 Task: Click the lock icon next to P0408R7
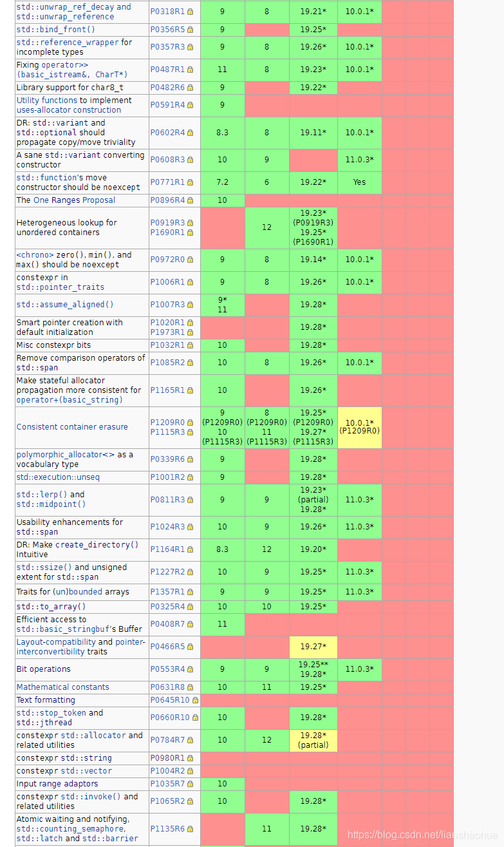point(190,624)
